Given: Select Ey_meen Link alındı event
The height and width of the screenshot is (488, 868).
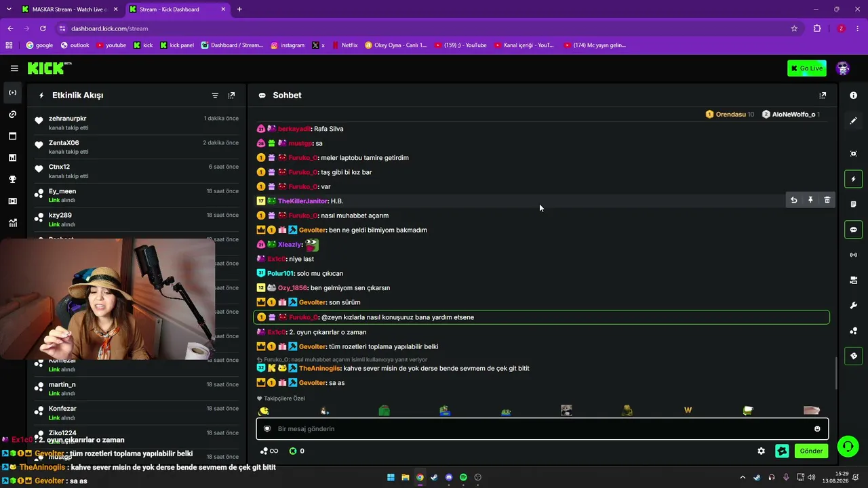Looking at the screenshot, I should click(x=137, y=195).
